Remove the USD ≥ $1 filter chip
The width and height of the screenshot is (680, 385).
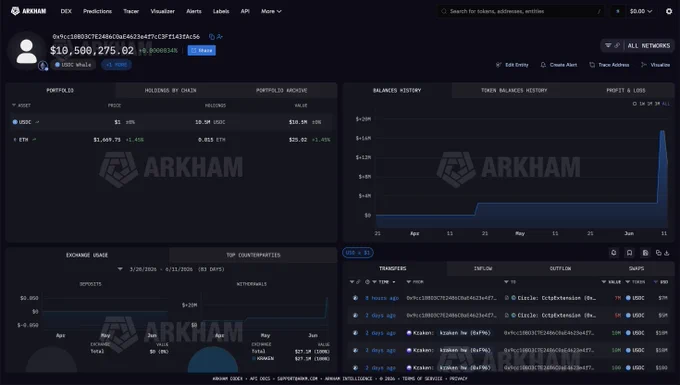(x=358, y=253)
